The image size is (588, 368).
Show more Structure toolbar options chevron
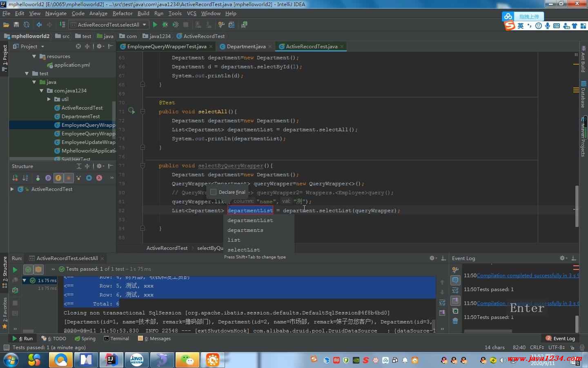[x=111, y=178]
